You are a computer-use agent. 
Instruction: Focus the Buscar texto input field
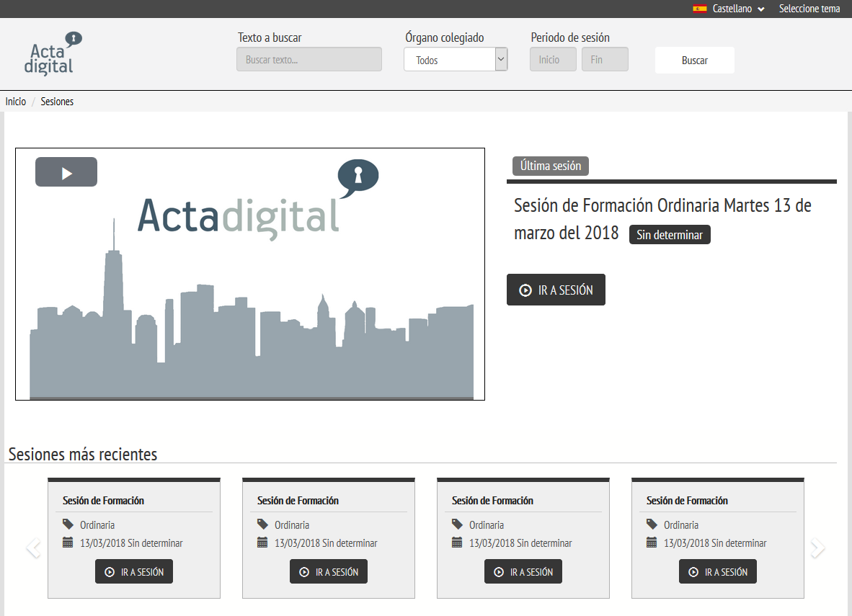click(309, 60)
